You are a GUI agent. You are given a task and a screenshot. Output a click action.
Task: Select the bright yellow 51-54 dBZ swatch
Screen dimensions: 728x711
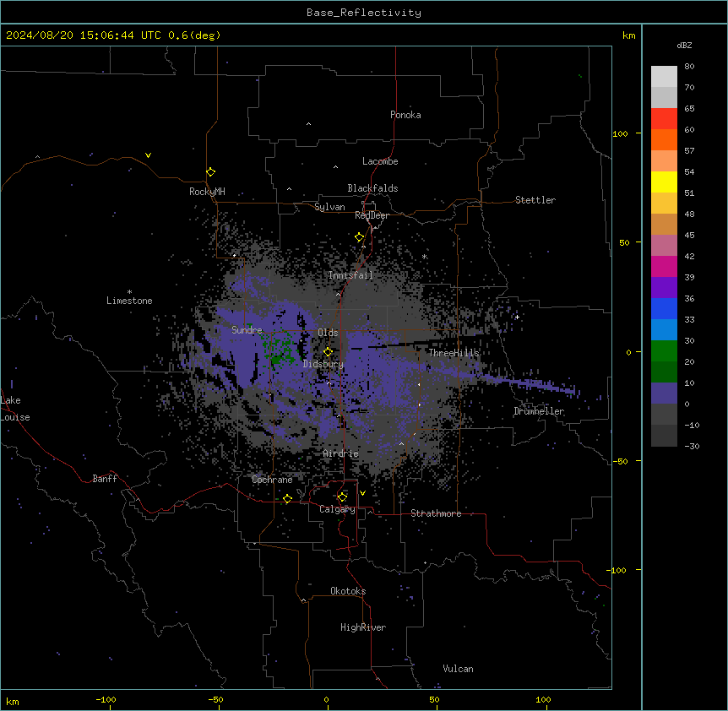[x=664, y=182]
